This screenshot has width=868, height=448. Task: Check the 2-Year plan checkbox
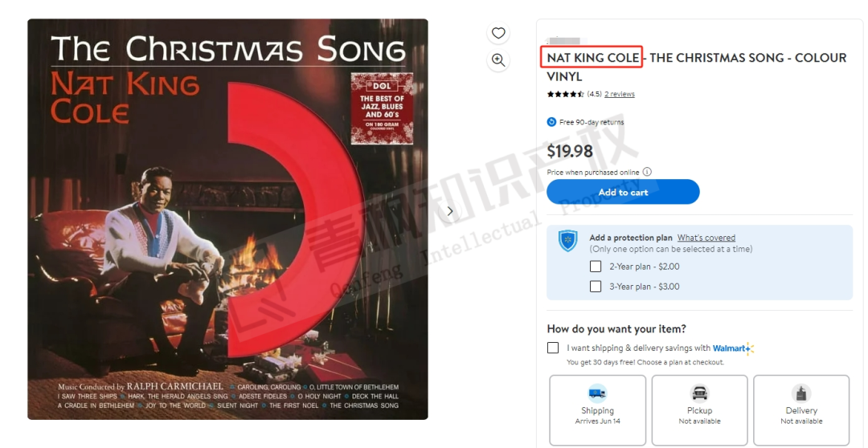pyautogui.click(x=596, y=267)
